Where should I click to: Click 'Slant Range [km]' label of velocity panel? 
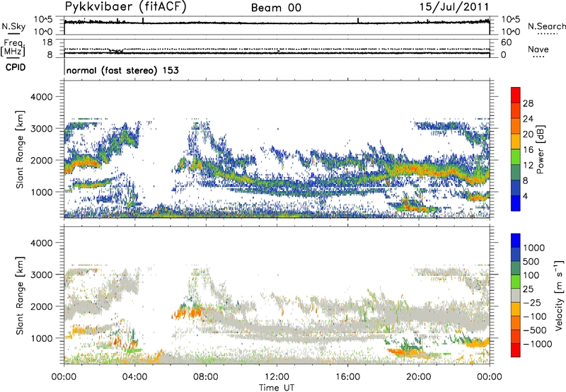[20, 295]
